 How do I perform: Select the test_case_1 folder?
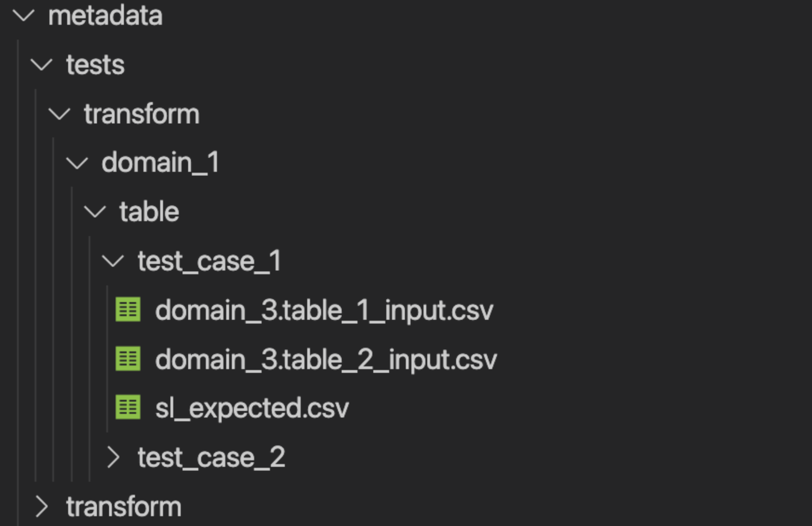click(x=209, y=261)
